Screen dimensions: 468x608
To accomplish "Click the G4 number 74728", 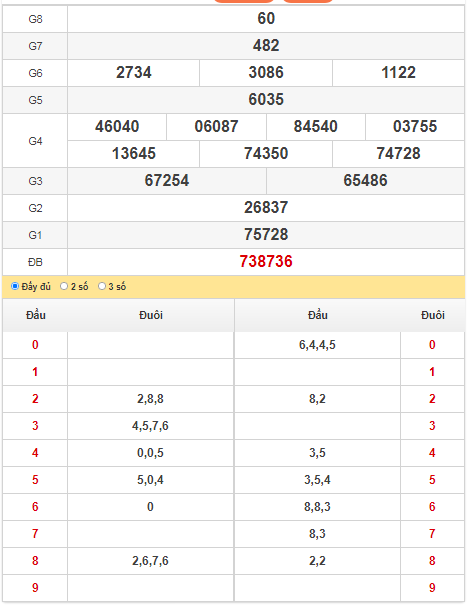I will coord(399,154).
